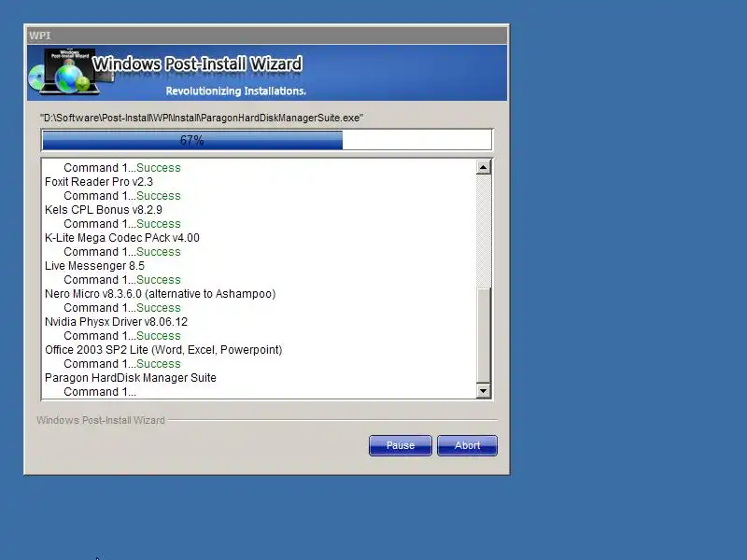The width and height of the screenshot is (747, 560).
Task: Click Command 1 Success under Kels CPL Bonus
Action: tap(122, 224)
